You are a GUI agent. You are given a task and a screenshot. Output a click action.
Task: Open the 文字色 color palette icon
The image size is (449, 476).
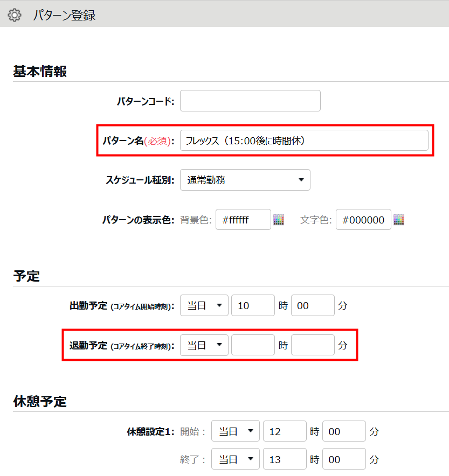click(x=398, y=220)
